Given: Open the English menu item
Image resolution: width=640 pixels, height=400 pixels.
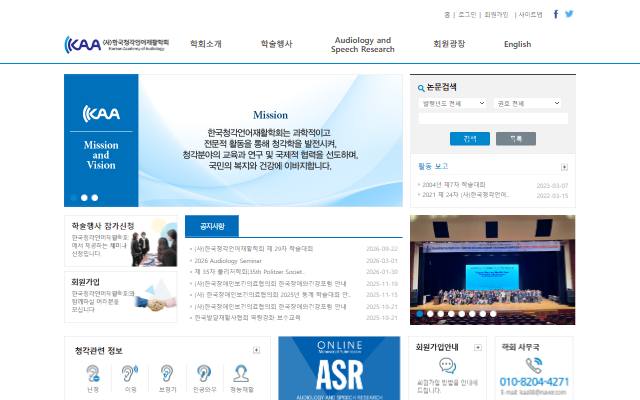Looking at the screenshot, I should 518,44.
